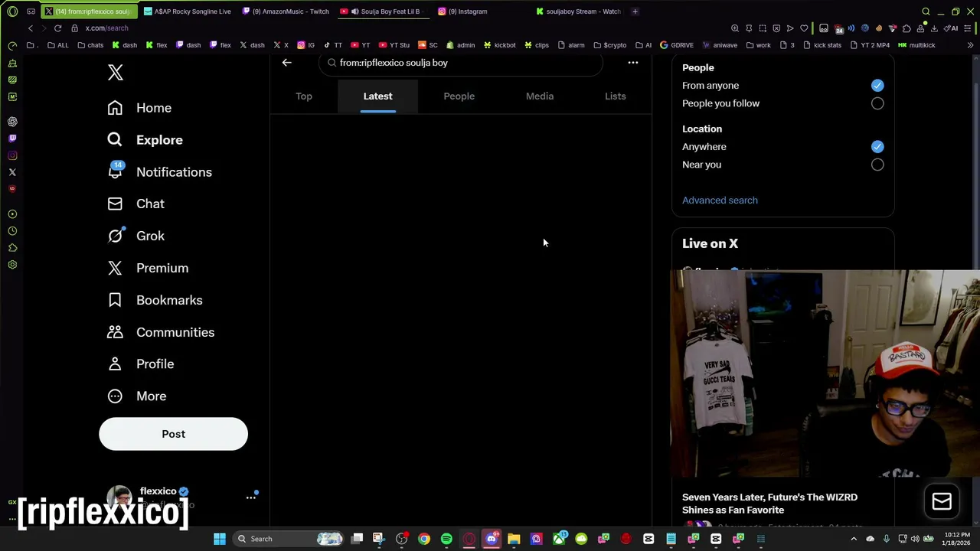This screenshot has width=980, height=551.
Task: Click the Post button
Action: click(x=173, y=434)
